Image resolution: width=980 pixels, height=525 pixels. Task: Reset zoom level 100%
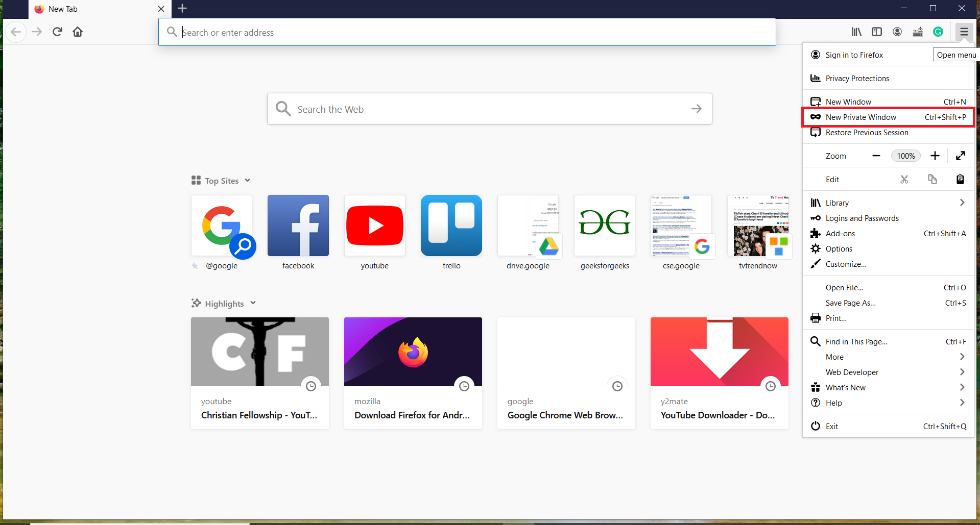(x=906, y=156)
